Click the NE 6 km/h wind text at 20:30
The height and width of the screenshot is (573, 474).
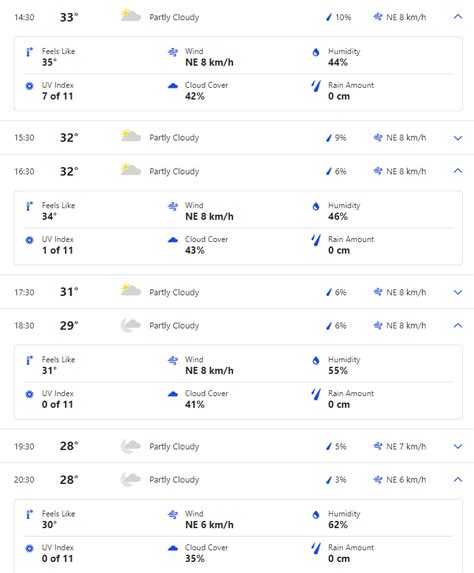pyautogui.click(x=406, y=480)
